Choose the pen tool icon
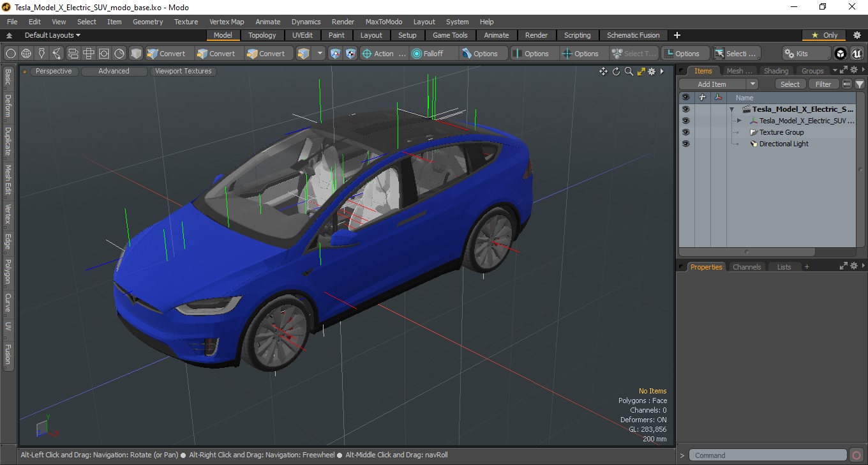This screenshot has height=465, width=868. (42, 54)
